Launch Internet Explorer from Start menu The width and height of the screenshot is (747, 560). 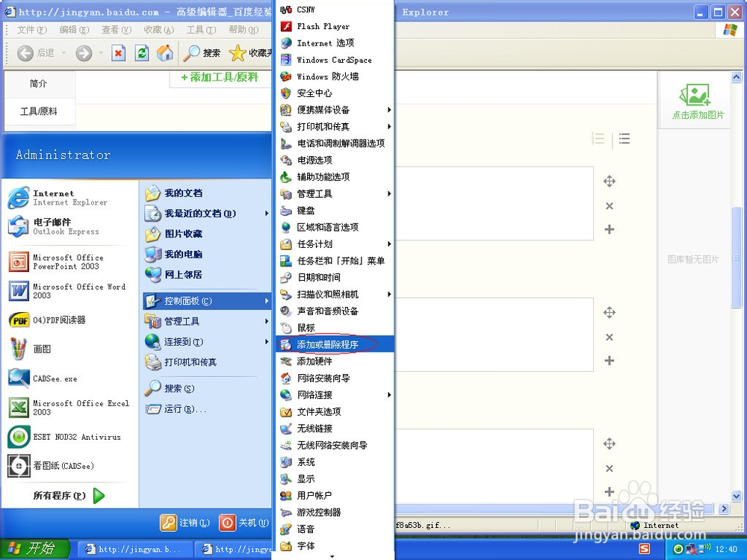pyautogui.click(x=70, y=197)
